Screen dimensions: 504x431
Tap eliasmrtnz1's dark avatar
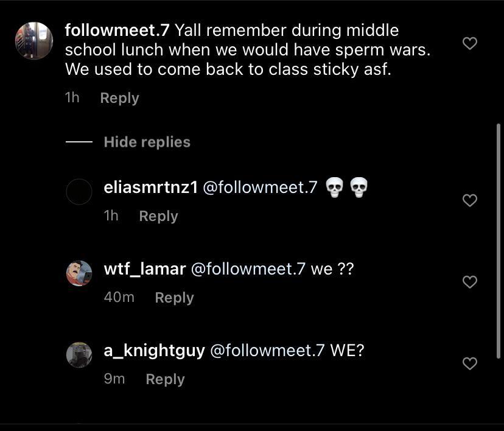(79, 192)
